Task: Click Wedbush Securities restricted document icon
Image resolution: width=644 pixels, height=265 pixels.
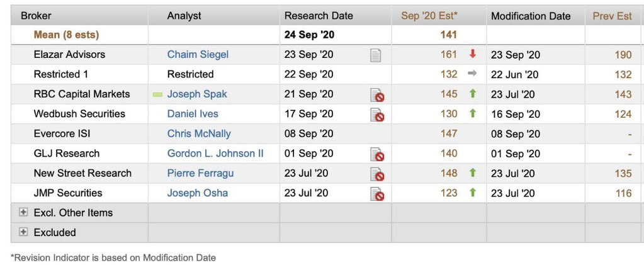Action: pos(377,115)
